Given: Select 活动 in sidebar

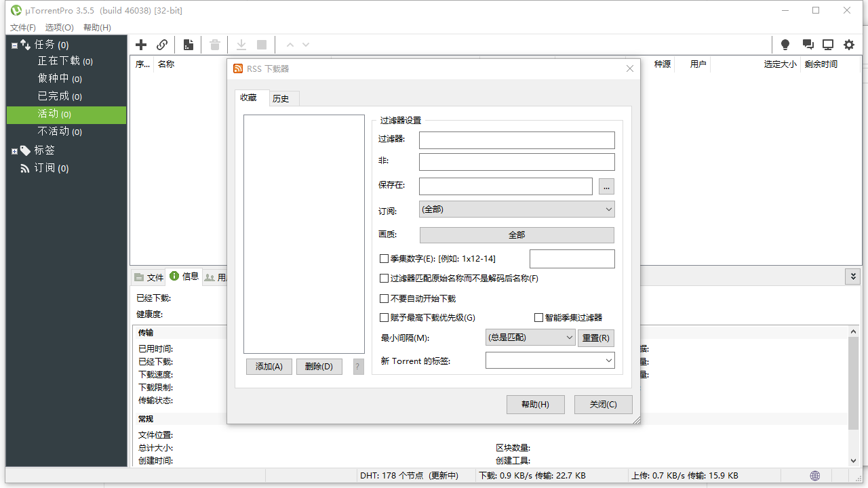Looking at the screenshot, I should pyautogui.click(x=66, y=115).
